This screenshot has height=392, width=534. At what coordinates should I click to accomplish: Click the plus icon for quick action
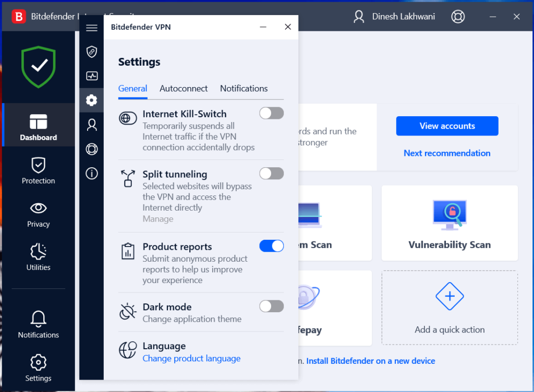point(450,296)
